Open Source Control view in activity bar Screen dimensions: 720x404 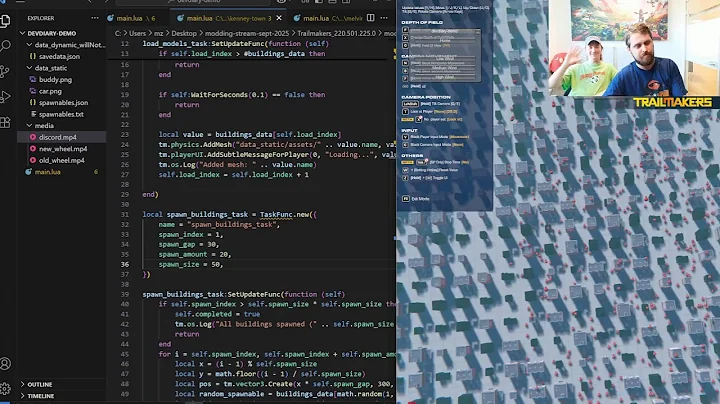coord(5,71)
